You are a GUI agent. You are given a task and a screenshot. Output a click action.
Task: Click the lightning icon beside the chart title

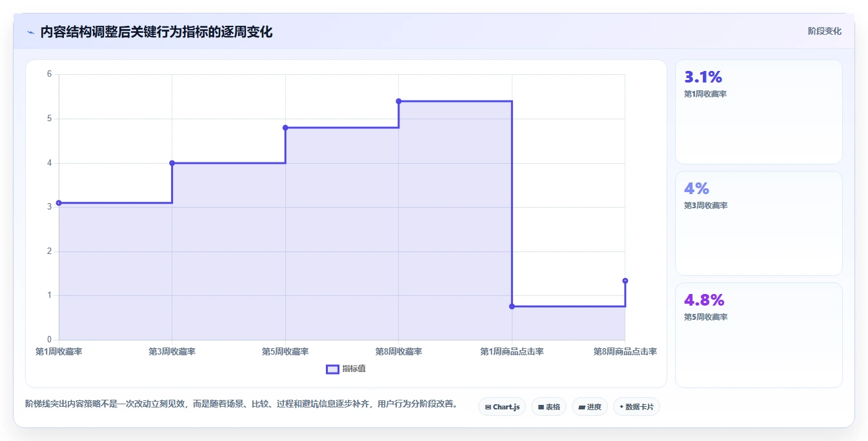(30, 32)
